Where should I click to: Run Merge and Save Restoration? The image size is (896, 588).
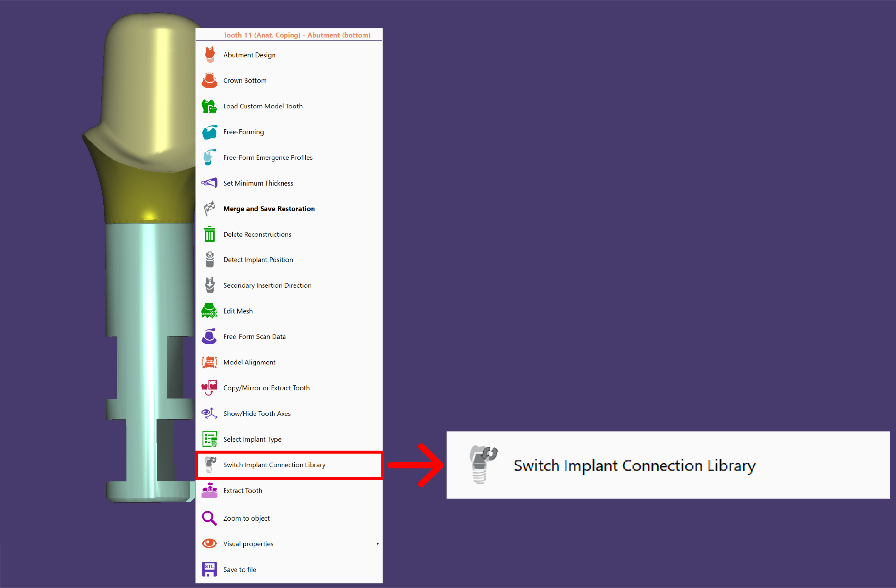click(x=289, y=209)
